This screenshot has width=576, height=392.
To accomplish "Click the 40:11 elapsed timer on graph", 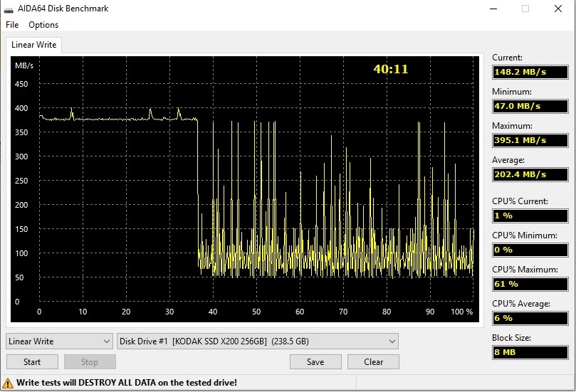I will point(391,69).
